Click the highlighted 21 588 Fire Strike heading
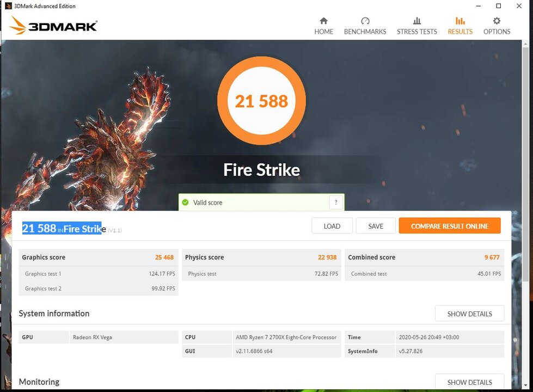533x392 pixels. pyautogui.click(x=64, y=229)
